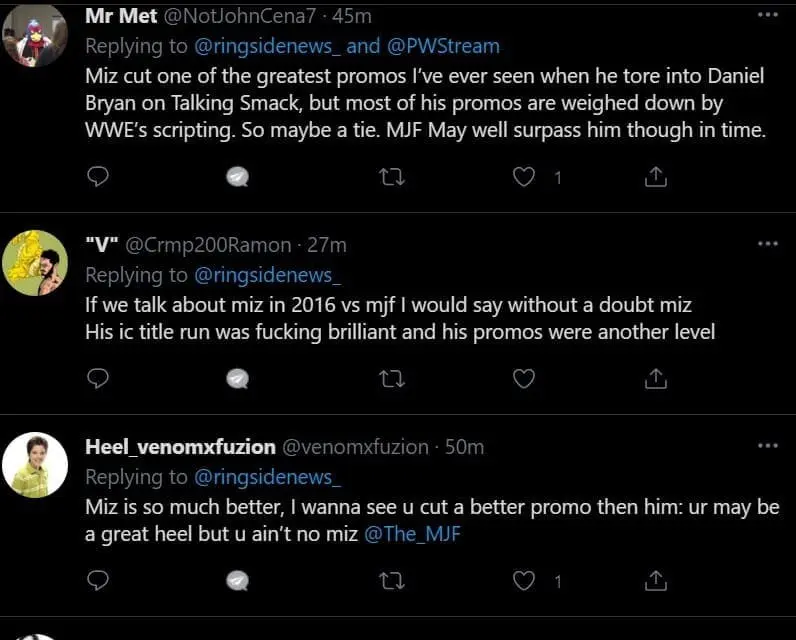The image size is (796, 640).
Task: Share Heel_venomxfuzion's tweet
Action: 656,580
